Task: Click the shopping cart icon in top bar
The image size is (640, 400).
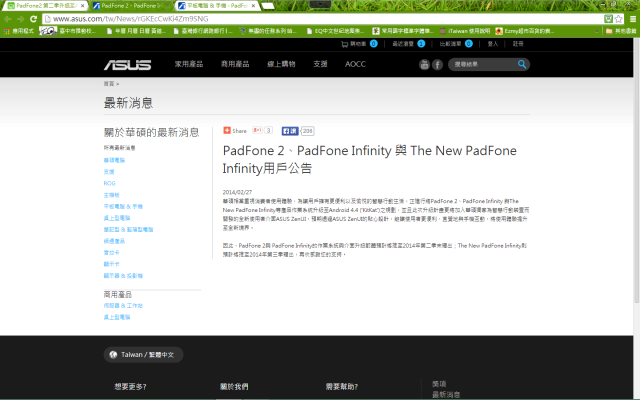Action: coord(344,44)
